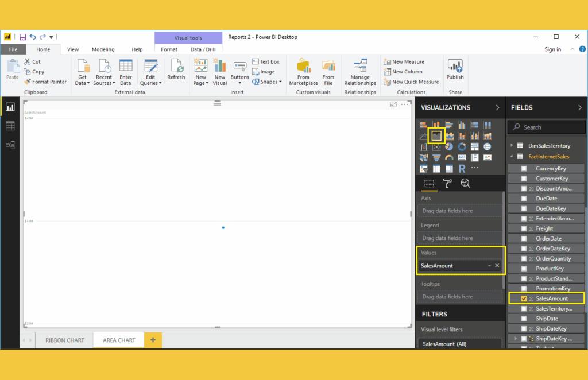This screenshot has height=380, width=588.
Task: Open the Modeling ribbon tab
Action: (x=103, y=49)
